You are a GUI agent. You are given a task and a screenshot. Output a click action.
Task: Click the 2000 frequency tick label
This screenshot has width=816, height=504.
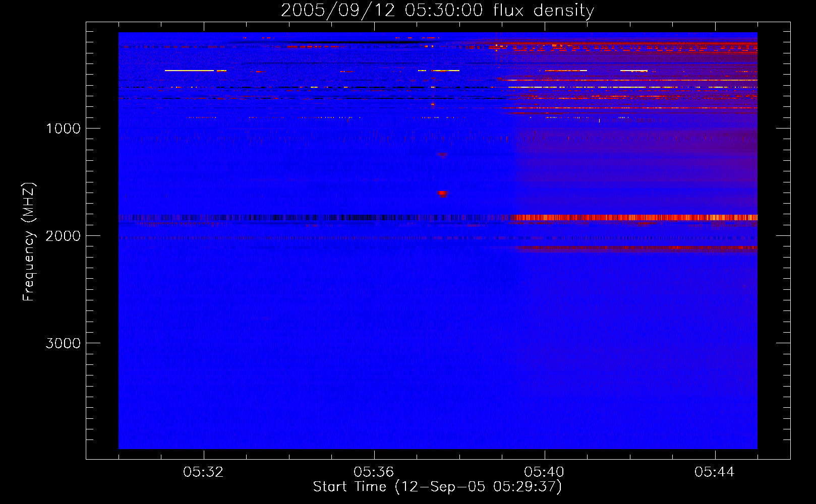[63, 236]
